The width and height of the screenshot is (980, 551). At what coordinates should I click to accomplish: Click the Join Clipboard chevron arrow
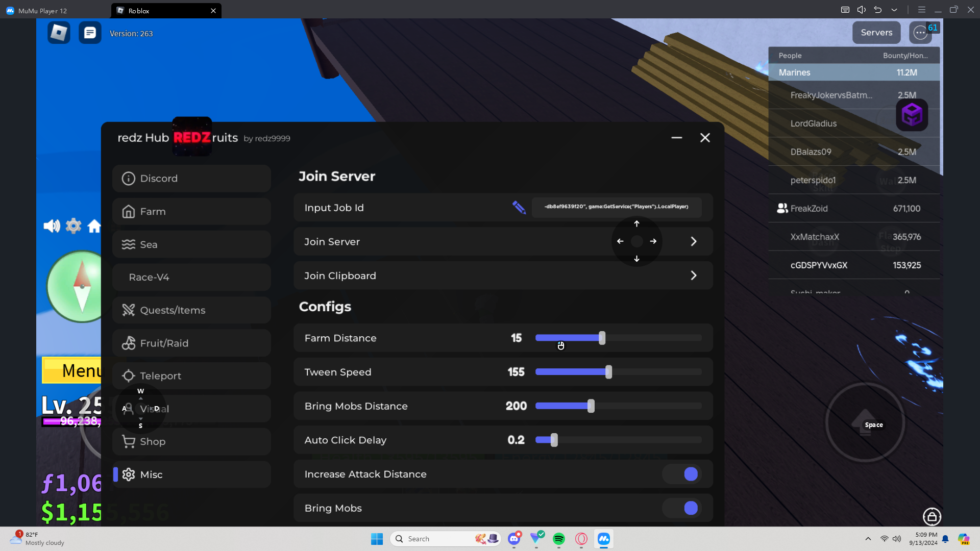point(694,275)
